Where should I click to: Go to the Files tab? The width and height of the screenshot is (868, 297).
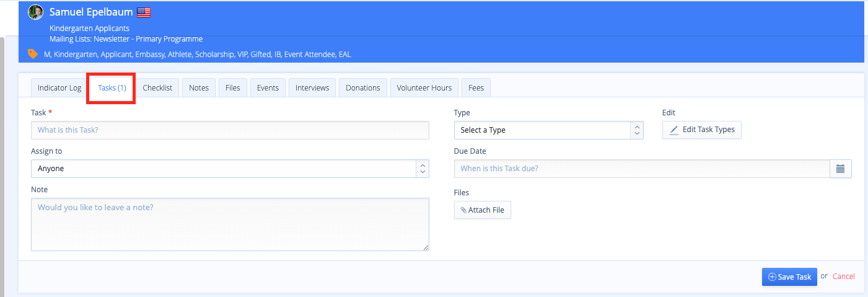pos(233,88)
